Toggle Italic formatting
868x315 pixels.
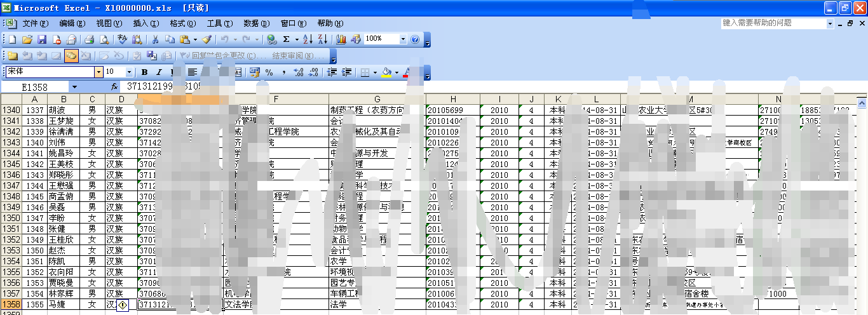pos(159,72)
